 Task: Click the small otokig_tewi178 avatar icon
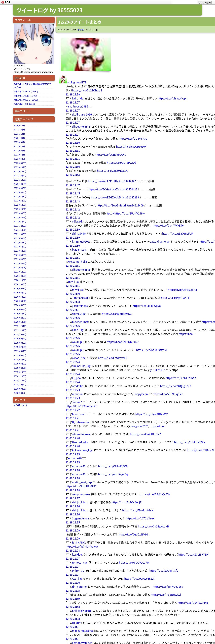(x=63, y=80)
